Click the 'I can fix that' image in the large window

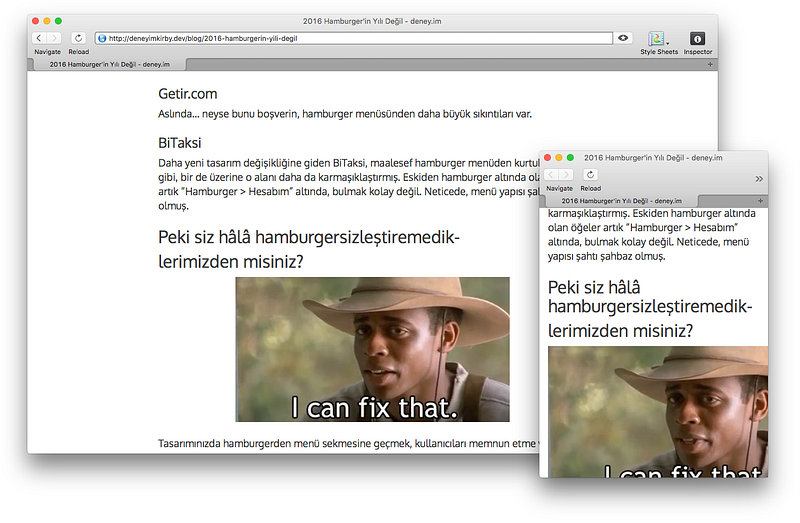click(372, 350)
